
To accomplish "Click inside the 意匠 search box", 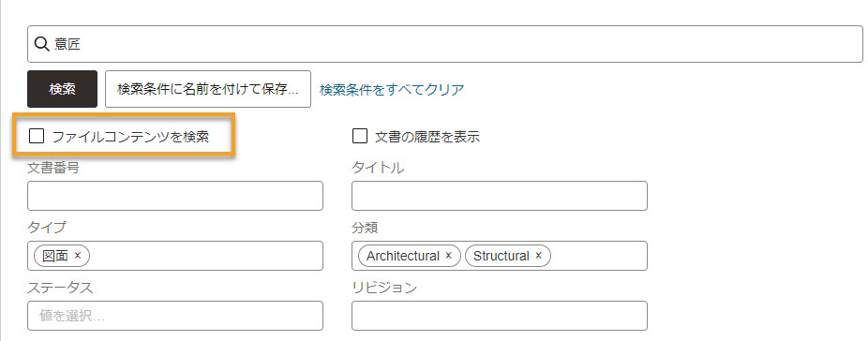I will click(x=445, y=44).
